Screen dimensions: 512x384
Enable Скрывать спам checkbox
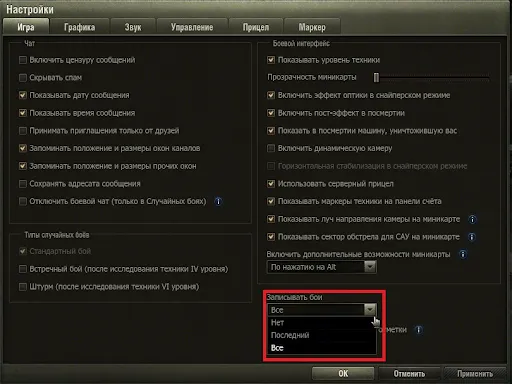pos(23,78)
